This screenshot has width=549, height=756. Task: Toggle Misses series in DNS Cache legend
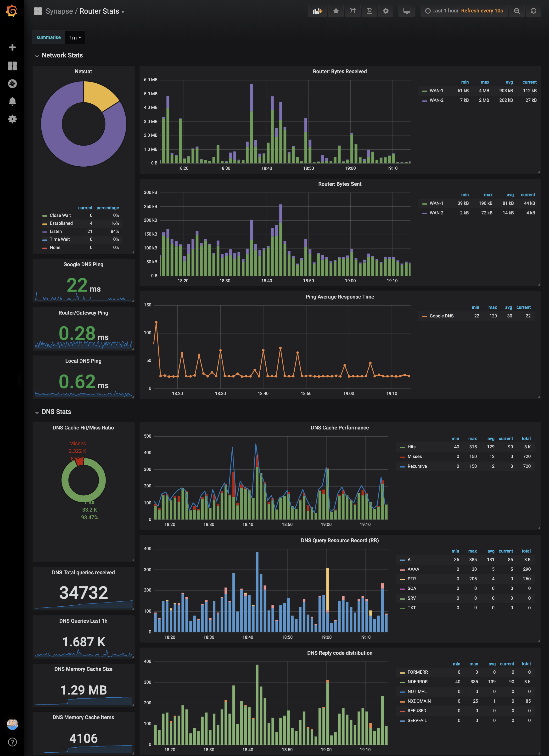[414, 456]
